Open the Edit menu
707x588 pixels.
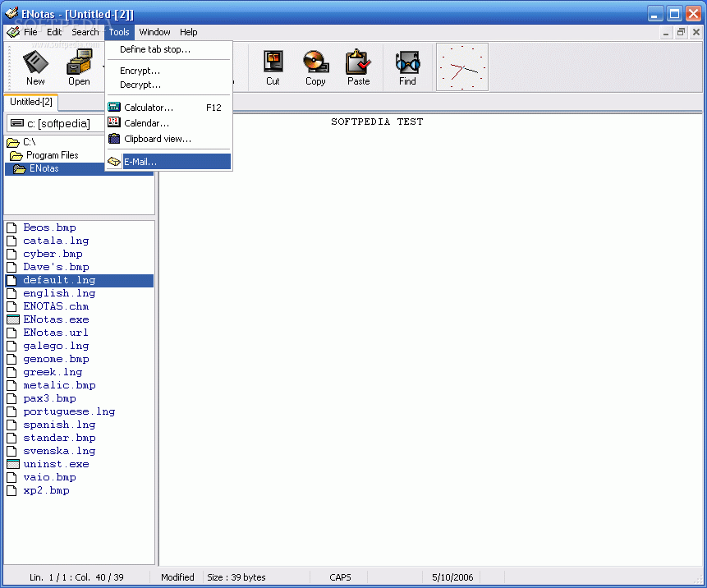click(x=54, y=32)
